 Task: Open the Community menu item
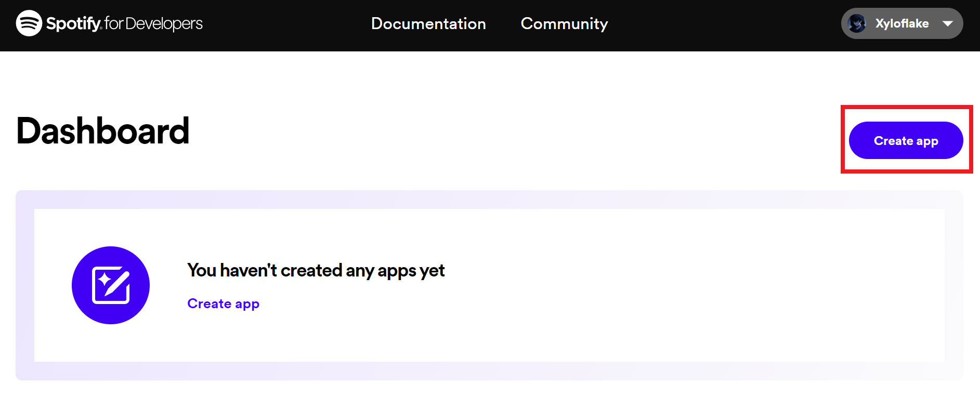tap(564, 23)
